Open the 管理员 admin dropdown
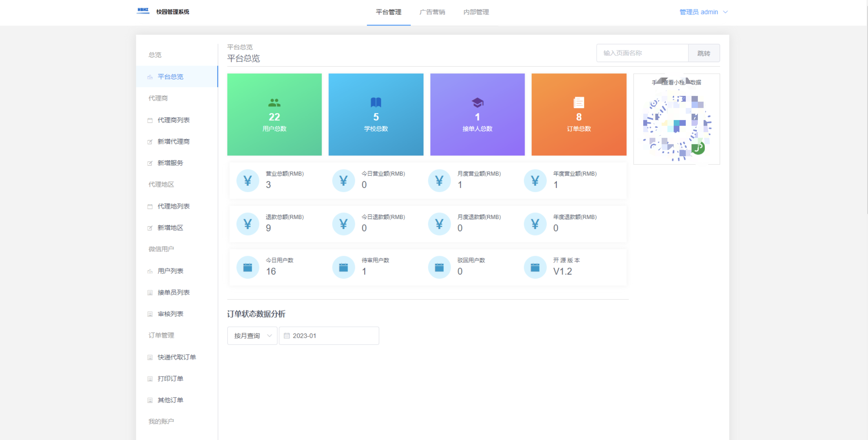 click(703, 12)
